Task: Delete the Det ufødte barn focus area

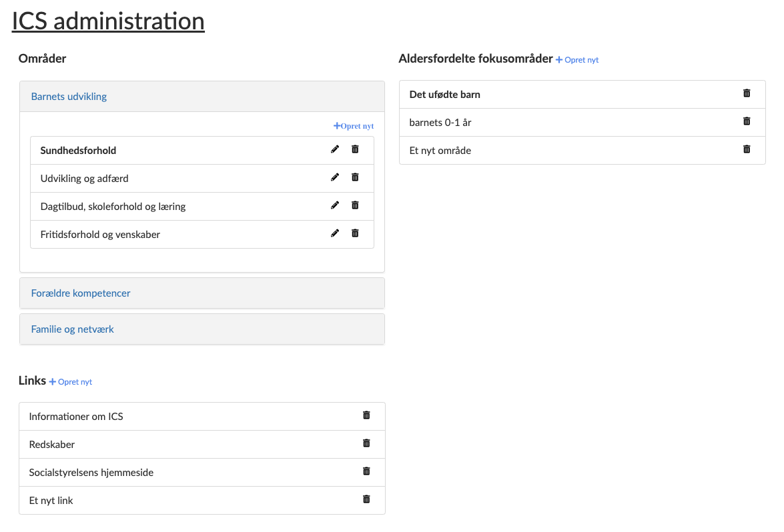Action: pyautogui.click(x=747, y=93)
